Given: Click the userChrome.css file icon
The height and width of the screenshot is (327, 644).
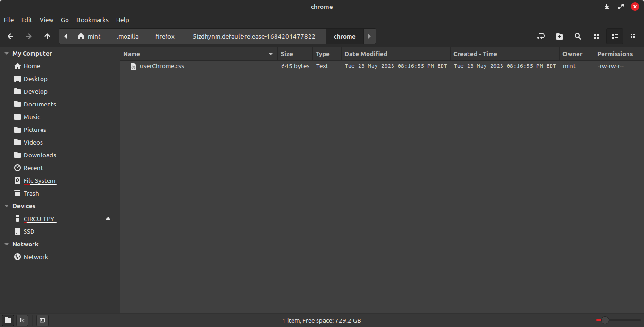Looking at the screenshot, I should (x=134, y=66).
